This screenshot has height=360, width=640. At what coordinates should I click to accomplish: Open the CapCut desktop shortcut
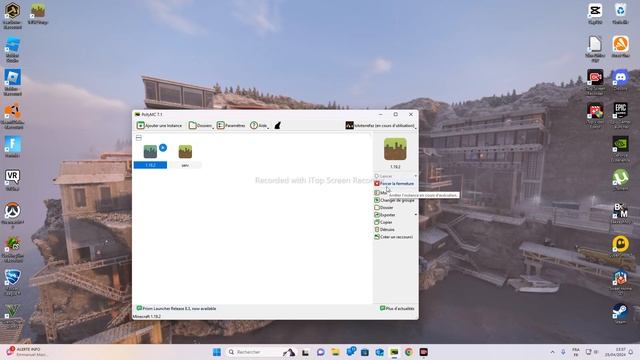point(595,13)
